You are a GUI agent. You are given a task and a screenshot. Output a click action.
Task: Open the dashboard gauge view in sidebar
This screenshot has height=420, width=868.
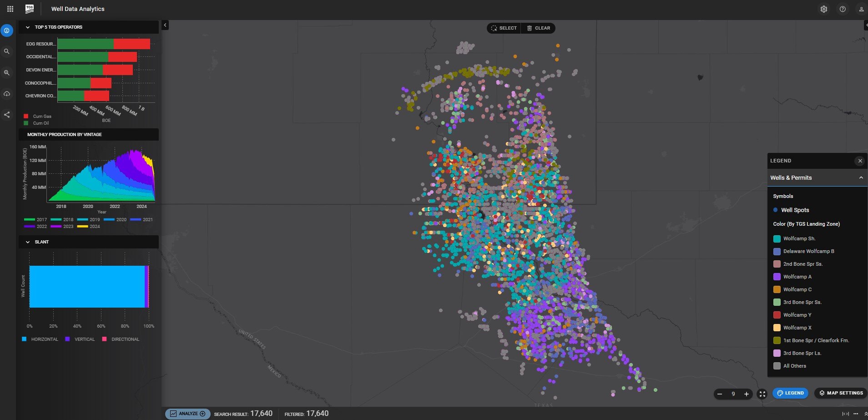[x=7, y=30]
